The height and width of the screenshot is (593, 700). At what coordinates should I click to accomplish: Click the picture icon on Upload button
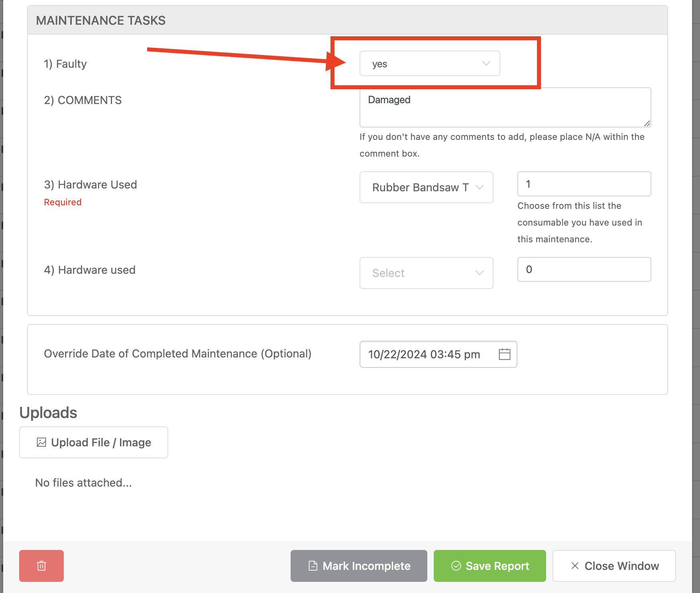[41, 442]
